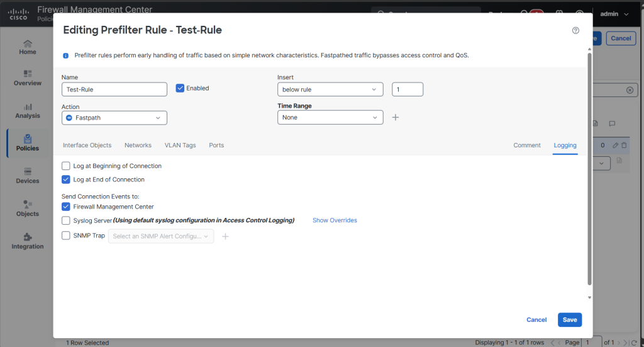Click the Cisco logo

pyautogui.click(x=18, y=14)
